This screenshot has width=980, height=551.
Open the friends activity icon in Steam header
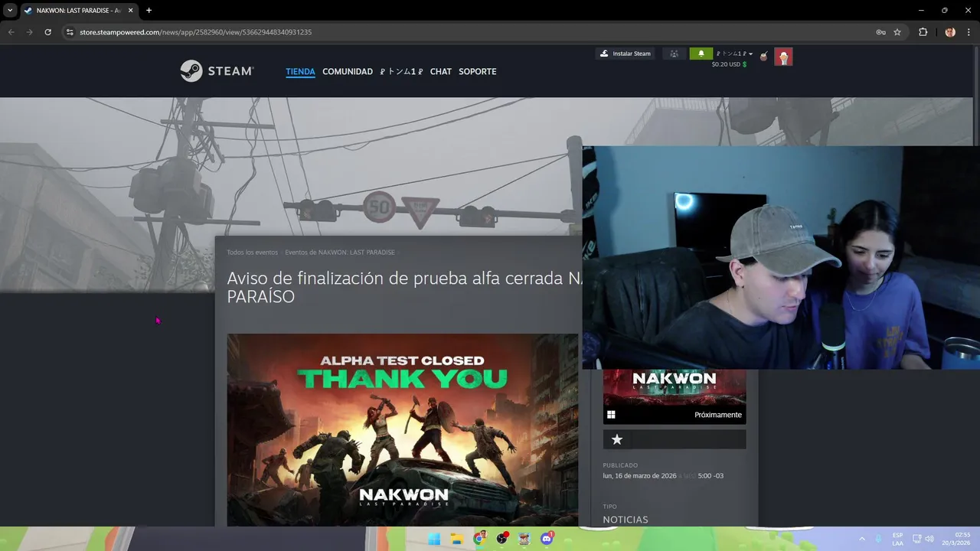click(x=674, y=54)
